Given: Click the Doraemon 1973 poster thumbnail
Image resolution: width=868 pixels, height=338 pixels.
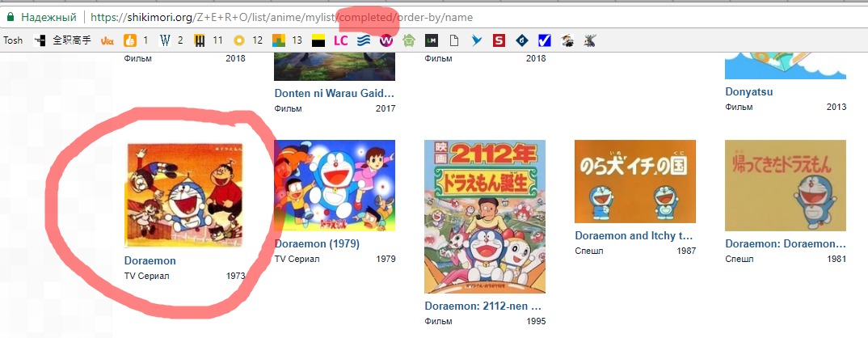Looking at the screenshot, I should [184, 193].
